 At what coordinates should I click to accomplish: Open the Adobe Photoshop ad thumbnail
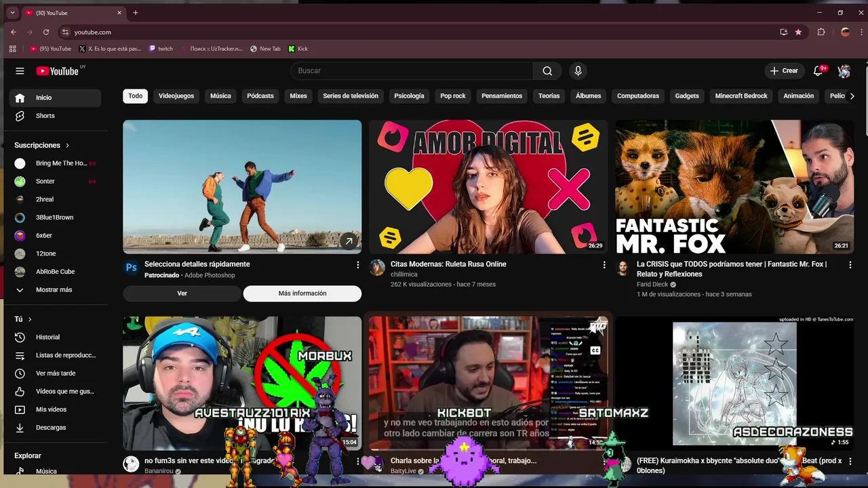tap(242, 187)
